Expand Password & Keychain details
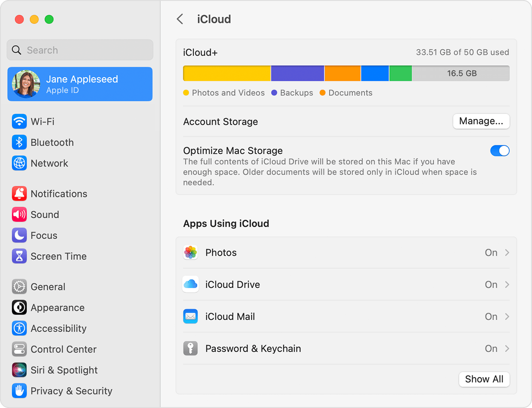The image size is (532, 408). coord(507,348)
